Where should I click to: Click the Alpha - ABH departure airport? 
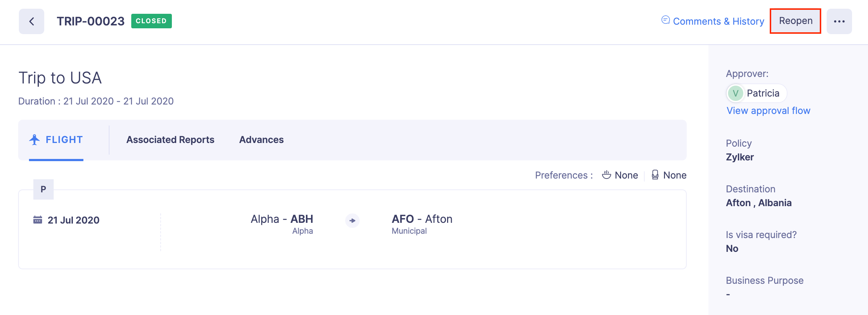coord(282,219)
